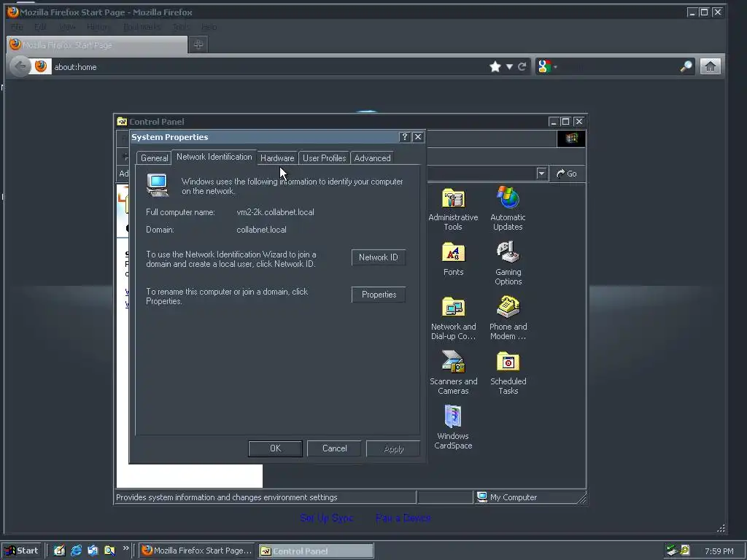Click OK in System Properties
Image resolution: width=747 pixels, height=560 pixels.
[x=275, y=448]
